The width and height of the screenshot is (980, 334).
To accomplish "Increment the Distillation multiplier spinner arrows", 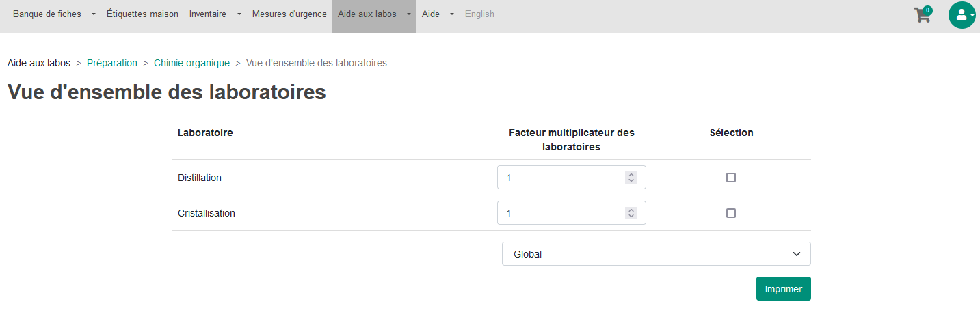I will 631,175.
